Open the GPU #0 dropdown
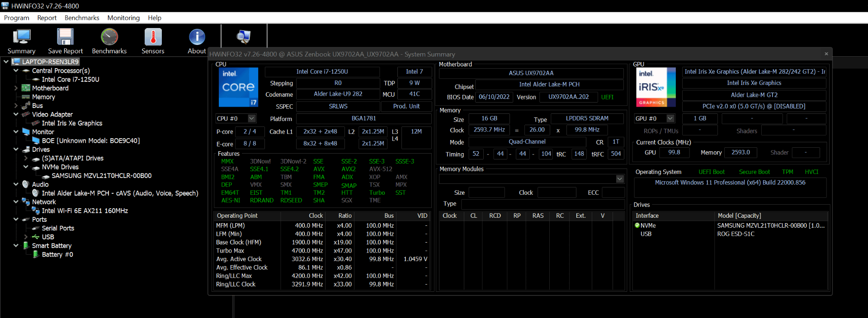Image resolution: width=868 pixels, height=318 pixels. (670, 118)
